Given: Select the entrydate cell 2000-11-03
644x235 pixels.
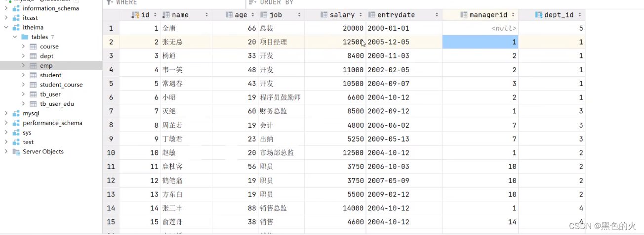Looking at the screenshot, I should click(x=404, y=56).
